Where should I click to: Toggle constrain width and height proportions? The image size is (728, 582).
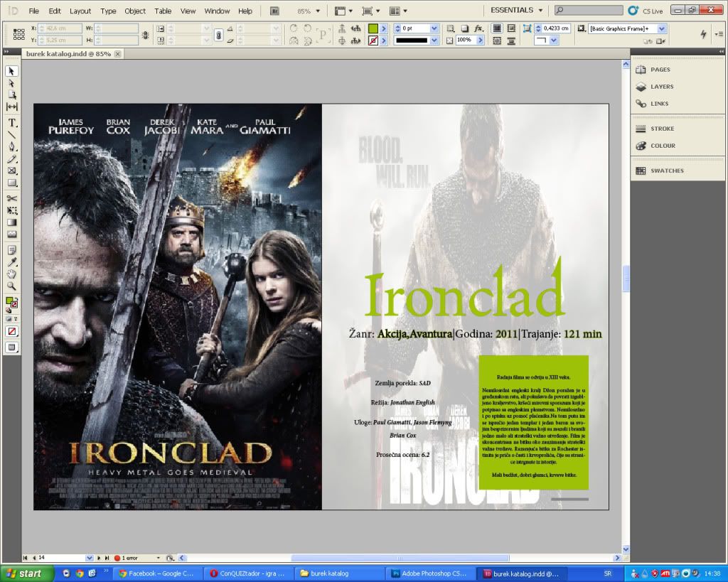(145, 35)
